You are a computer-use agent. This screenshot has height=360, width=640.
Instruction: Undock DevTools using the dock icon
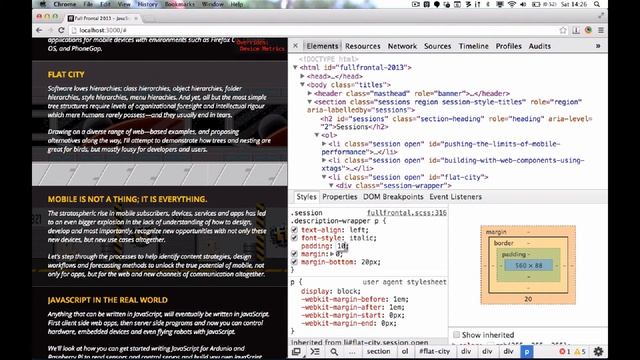(x=296, y=351)
